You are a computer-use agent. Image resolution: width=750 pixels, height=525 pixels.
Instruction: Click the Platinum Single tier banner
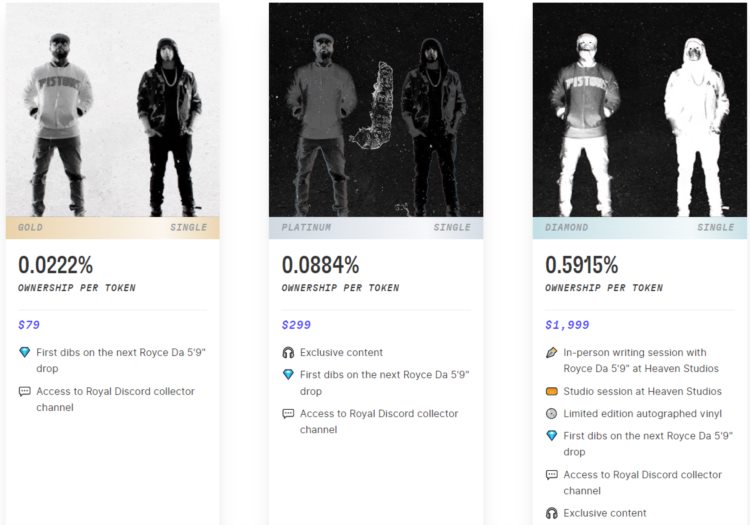pyautogui.click(x=376, y=228)
